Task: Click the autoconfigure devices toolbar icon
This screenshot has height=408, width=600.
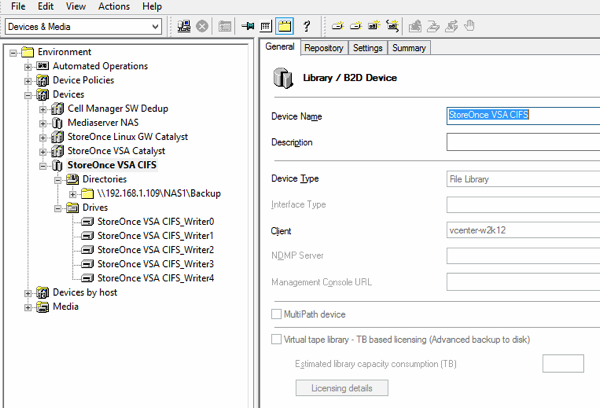Action: [392, 26]
